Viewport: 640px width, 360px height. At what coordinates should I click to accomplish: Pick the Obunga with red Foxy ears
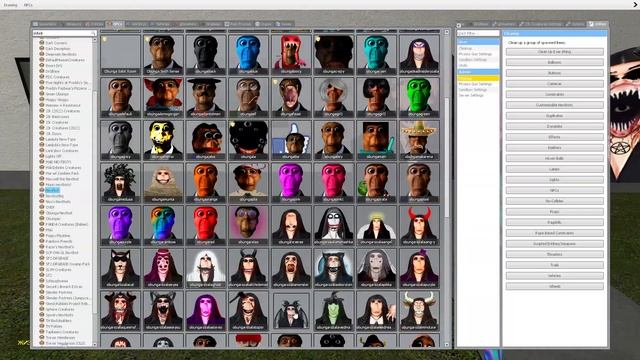(x=163, y=97)
